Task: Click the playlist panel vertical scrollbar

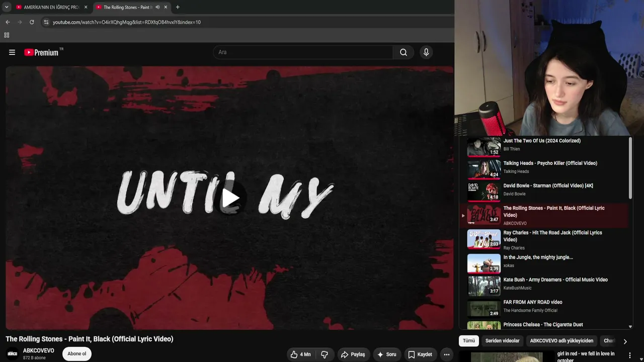Action: [x=630, y=168]
